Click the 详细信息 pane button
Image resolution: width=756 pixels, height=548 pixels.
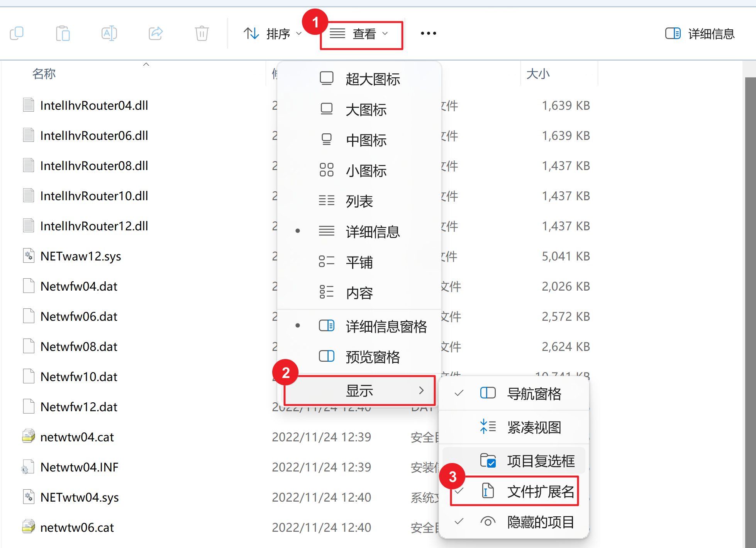coord(700,34)
